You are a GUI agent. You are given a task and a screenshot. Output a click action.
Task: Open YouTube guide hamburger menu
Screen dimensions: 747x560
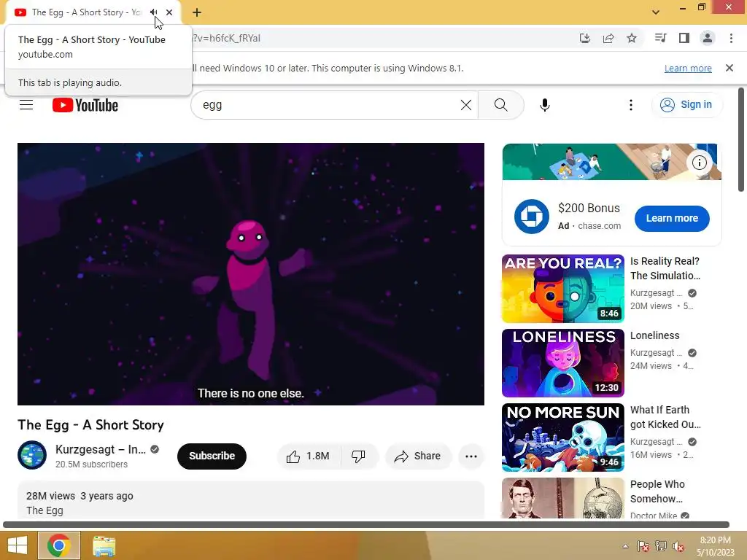click(26, 105)
